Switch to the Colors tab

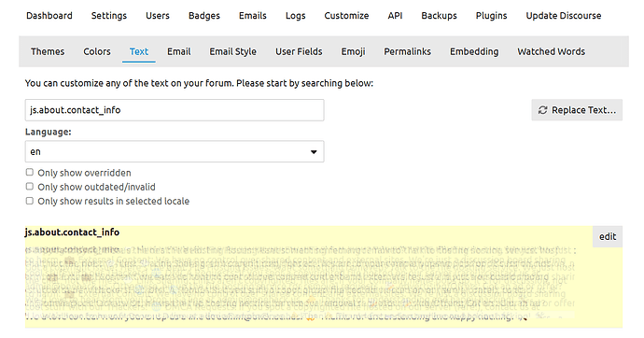97,51
